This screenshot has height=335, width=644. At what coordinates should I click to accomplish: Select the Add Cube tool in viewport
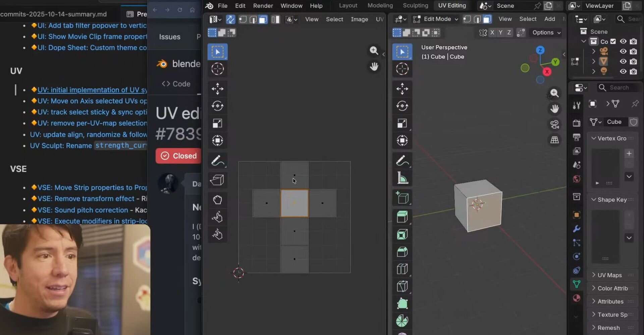click(402, 198)
